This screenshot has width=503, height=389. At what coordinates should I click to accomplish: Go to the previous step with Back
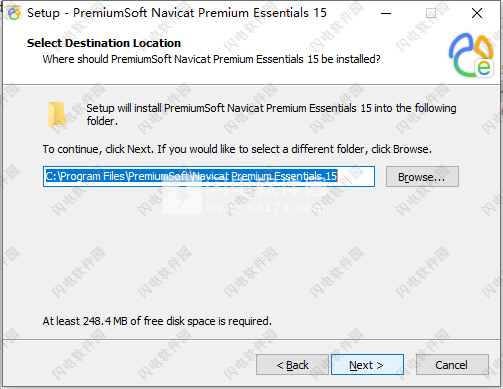292,365
